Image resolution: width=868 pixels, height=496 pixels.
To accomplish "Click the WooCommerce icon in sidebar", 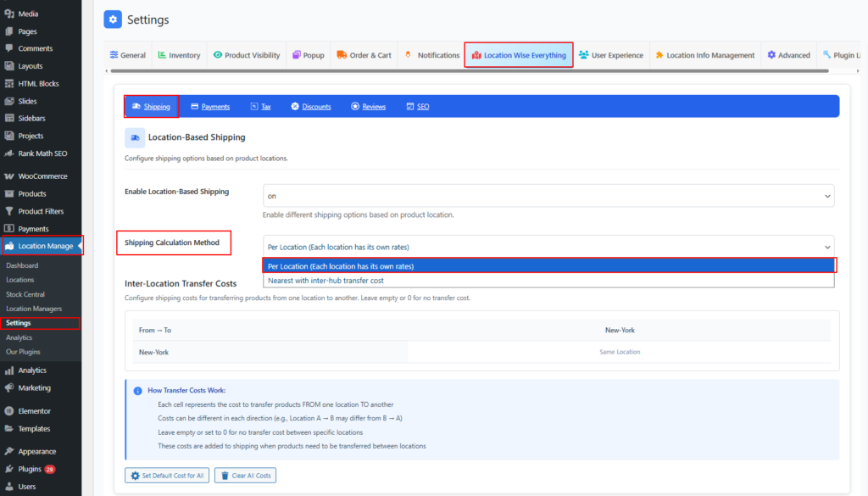I will (8, 176).
